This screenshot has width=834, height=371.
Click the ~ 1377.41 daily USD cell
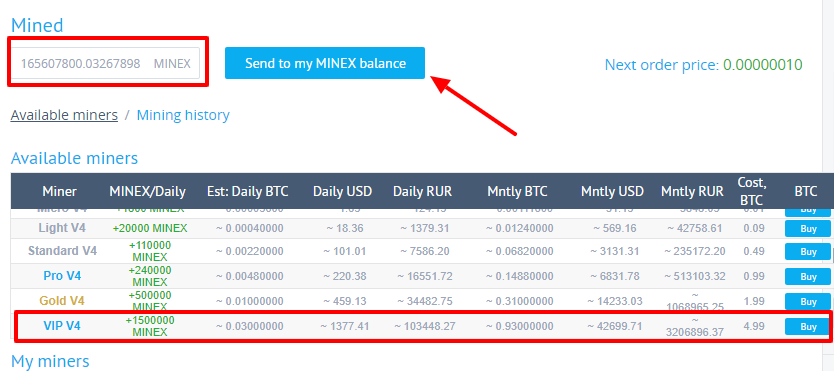pos(344,326)
